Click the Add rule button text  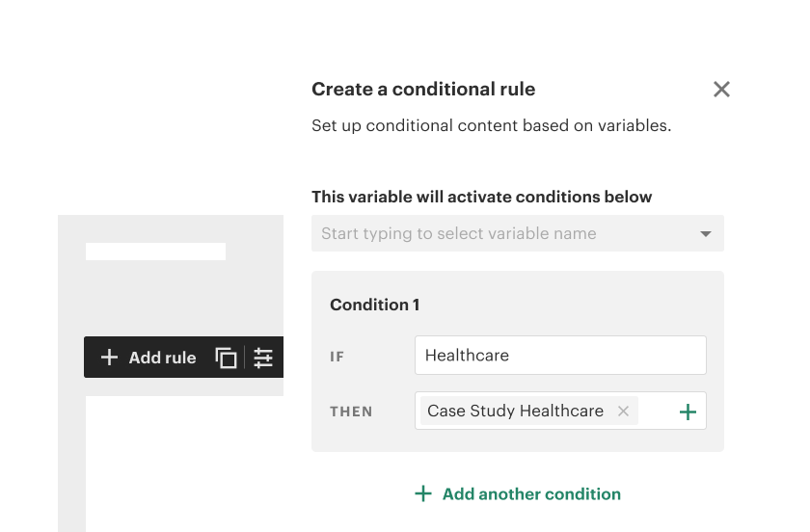tap(162, 358)
